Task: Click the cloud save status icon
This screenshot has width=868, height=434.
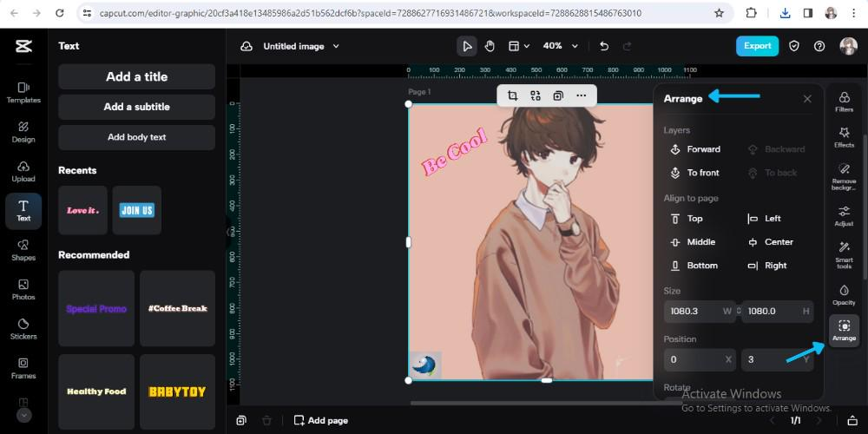Action: (247, 47)
